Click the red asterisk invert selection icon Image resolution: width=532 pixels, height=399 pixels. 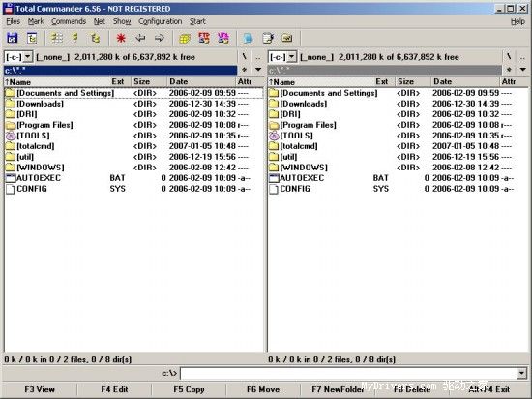coord(121,38)
